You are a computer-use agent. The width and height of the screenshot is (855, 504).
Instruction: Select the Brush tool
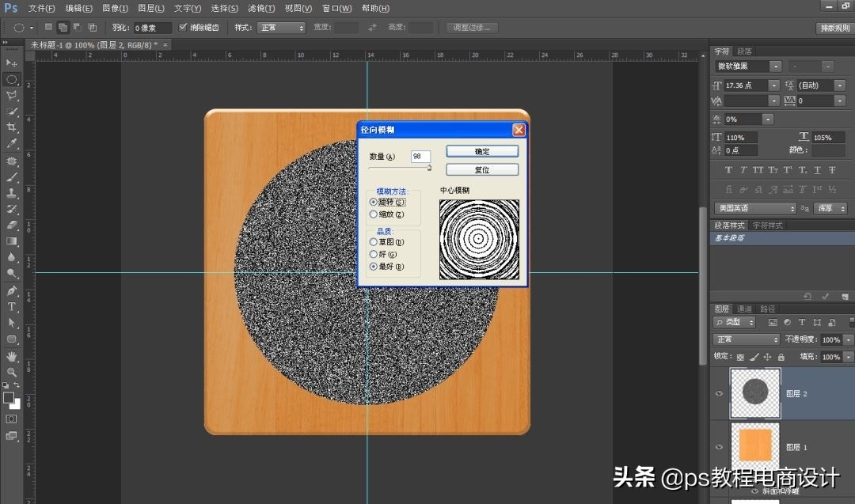11,178
